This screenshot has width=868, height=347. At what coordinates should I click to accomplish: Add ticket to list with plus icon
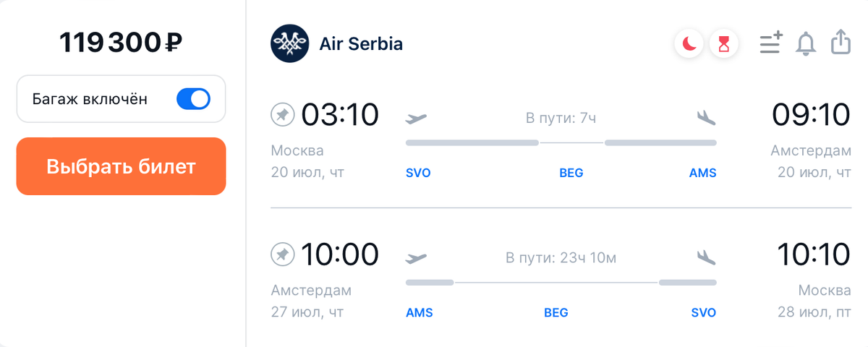click(x=771, y=43)
